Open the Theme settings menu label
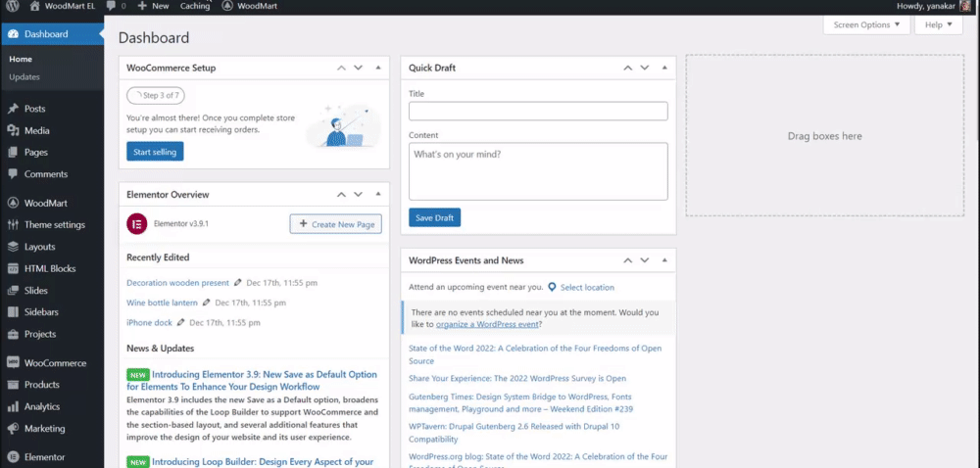Screen dimensions: 980x468 click(54, 224)
